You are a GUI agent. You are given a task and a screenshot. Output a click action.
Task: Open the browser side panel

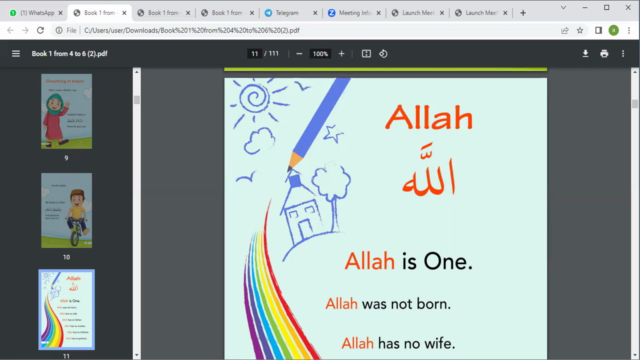(x=598, y=30)
